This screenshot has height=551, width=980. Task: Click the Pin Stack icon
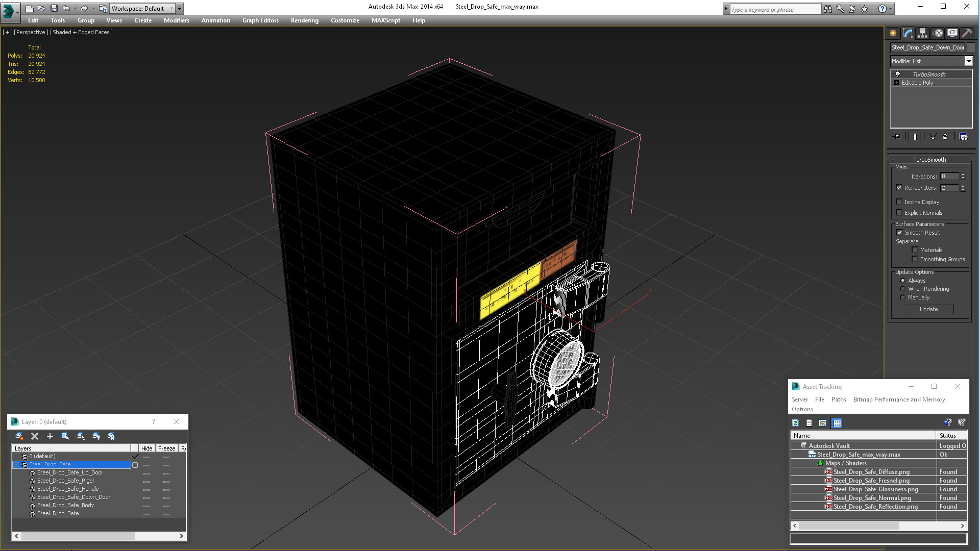(x=897, y=137)
